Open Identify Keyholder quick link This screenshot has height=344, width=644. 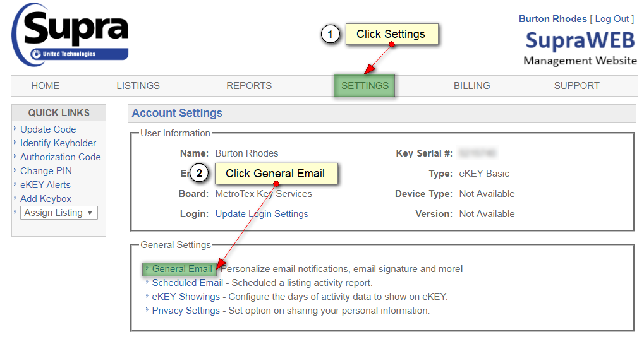58,143
